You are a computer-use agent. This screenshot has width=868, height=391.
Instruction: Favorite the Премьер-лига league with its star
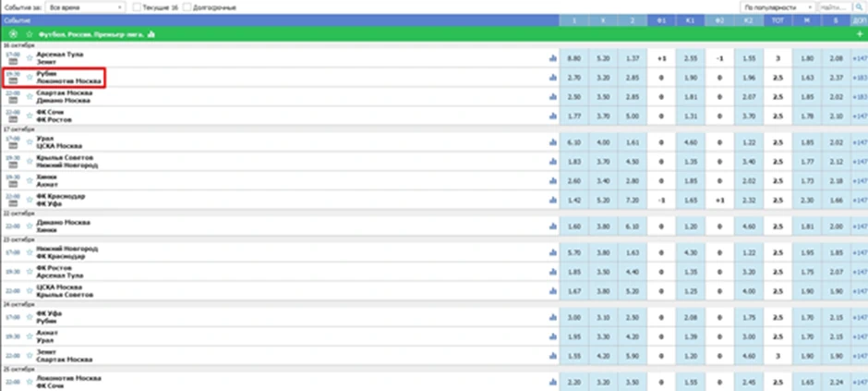(x=30, y=34)
